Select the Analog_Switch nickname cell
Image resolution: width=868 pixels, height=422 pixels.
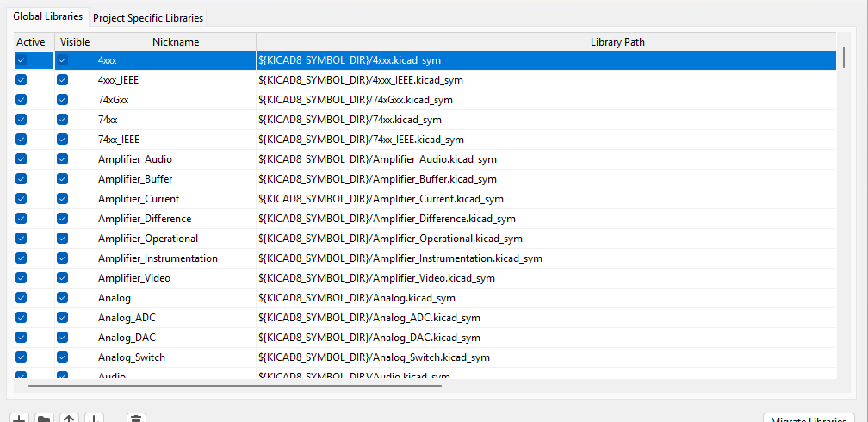(x=176, y=357)
